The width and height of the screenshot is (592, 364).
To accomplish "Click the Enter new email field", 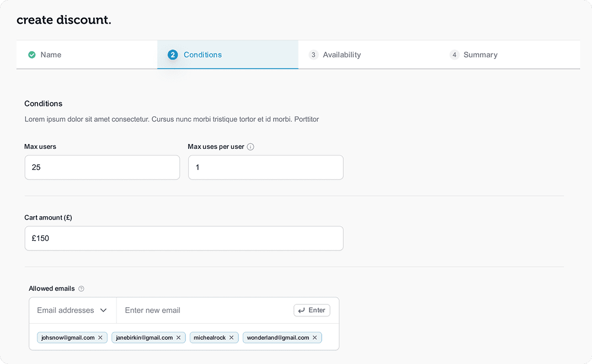I will [204, 311].
